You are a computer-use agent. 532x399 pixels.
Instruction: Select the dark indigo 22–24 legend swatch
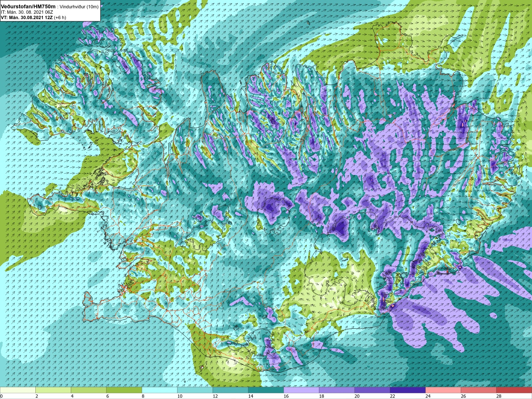[x=408, y=390]
